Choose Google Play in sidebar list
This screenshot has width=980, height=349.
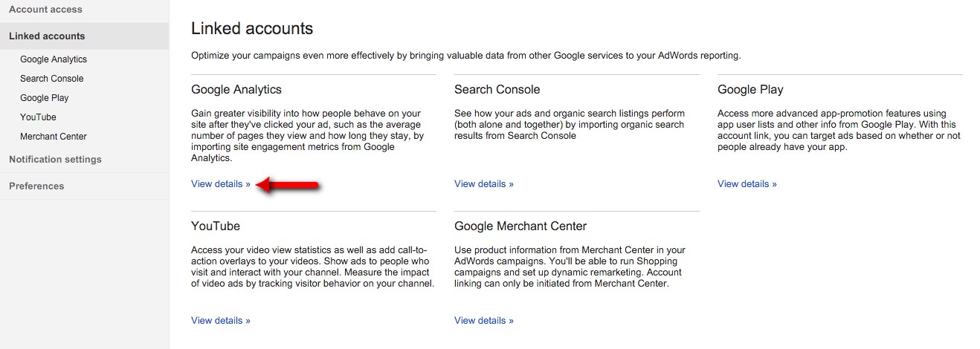point(44,98)
